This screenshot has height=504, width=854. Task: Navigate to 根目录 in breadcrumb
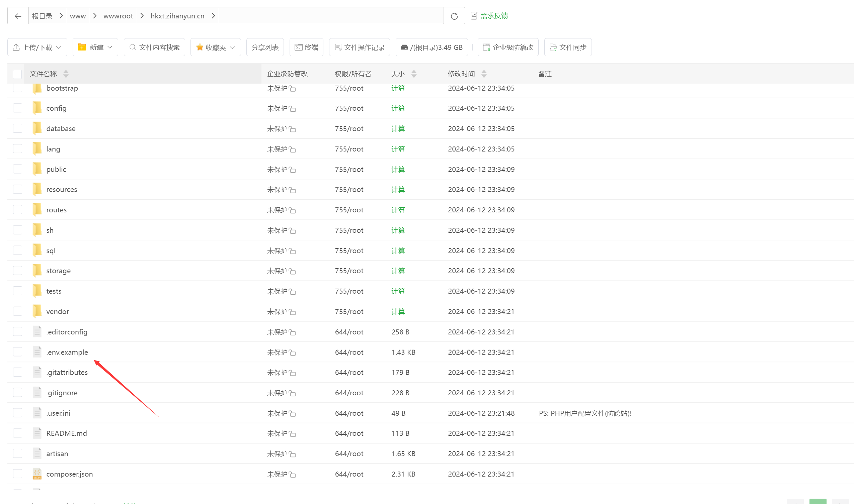coord(42,16)
